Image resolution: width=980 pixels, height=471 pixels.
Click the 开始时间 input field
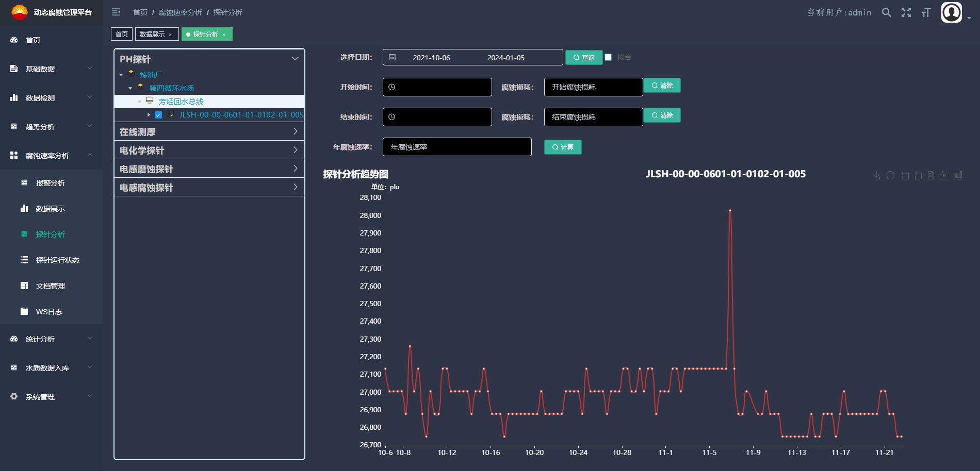tap(437, 87)
